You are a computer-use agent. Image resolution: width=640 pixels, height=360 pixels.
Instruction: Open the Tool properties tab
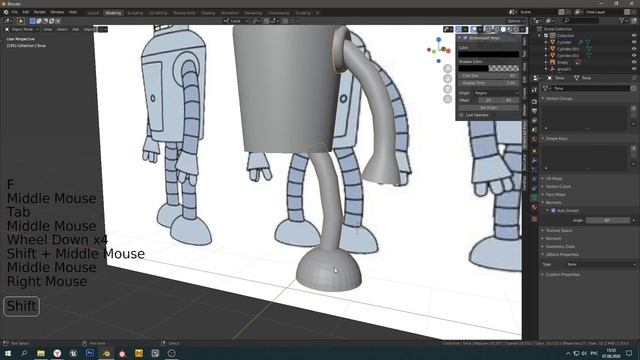coord(534,90)
